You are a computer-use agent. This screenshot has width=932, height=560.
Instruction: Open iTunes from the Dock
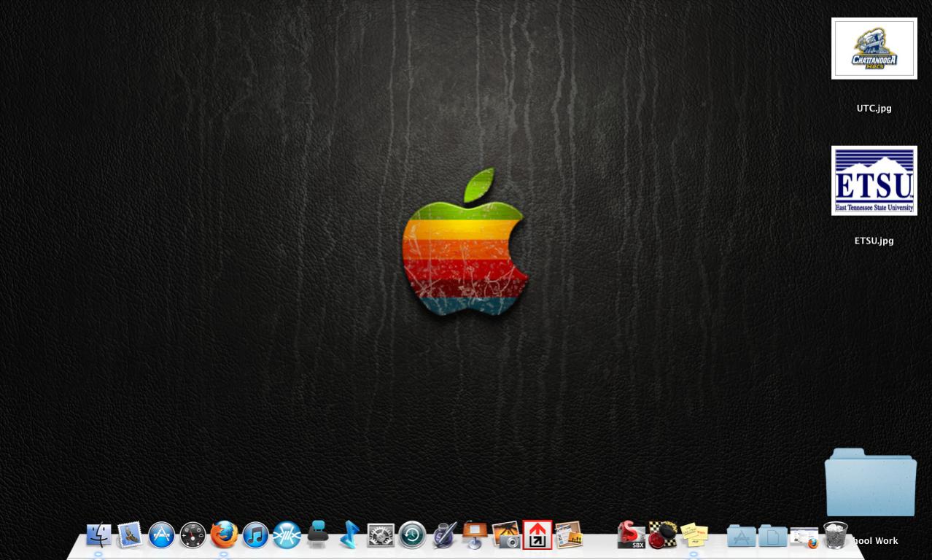255,535
